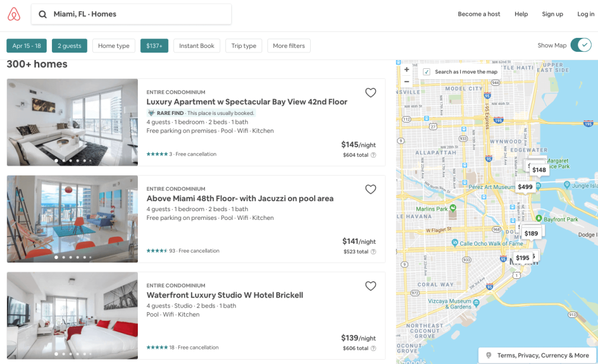
Task: Click the Airbnb logo
Action: [14, 14]
